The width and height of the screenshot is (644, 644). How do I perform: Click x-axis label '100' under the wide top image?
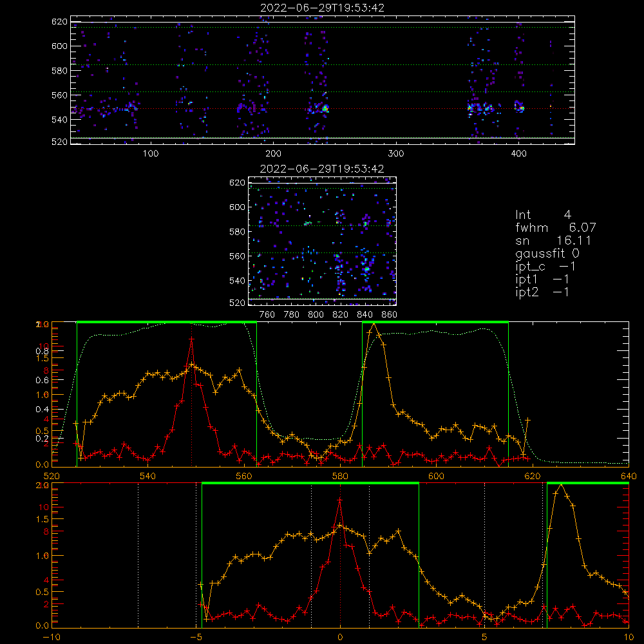pos(151,154)
